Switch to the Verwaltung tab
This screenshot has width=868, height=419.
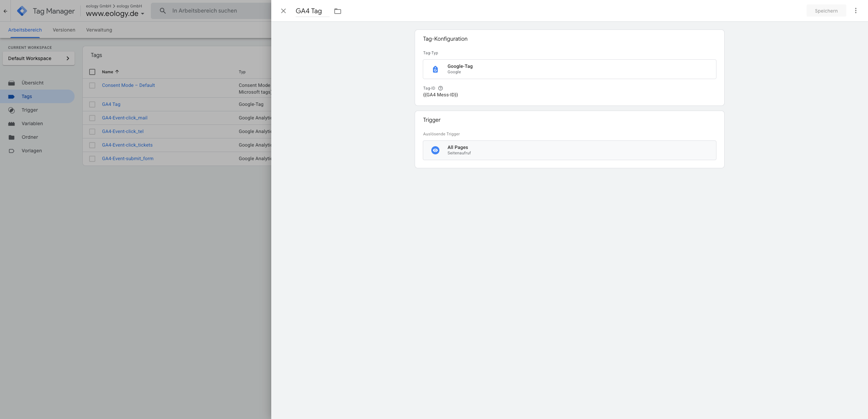coord(99,30)
